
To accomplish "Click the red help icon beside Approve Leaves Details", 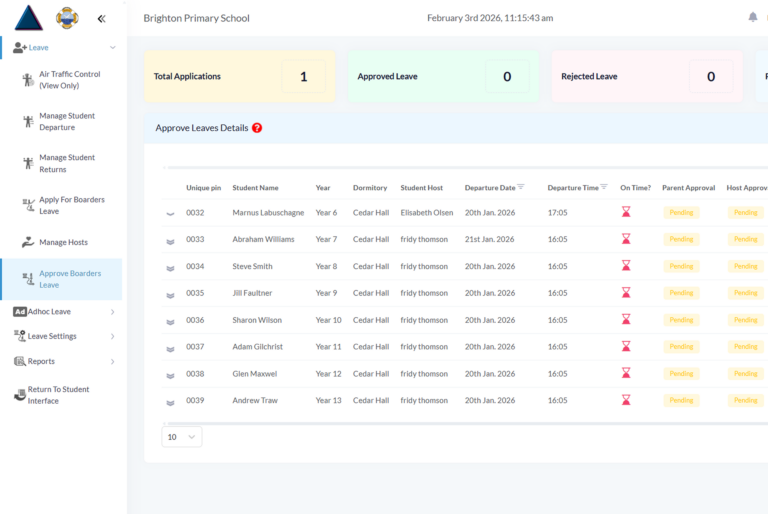I will tap(257, 128).
